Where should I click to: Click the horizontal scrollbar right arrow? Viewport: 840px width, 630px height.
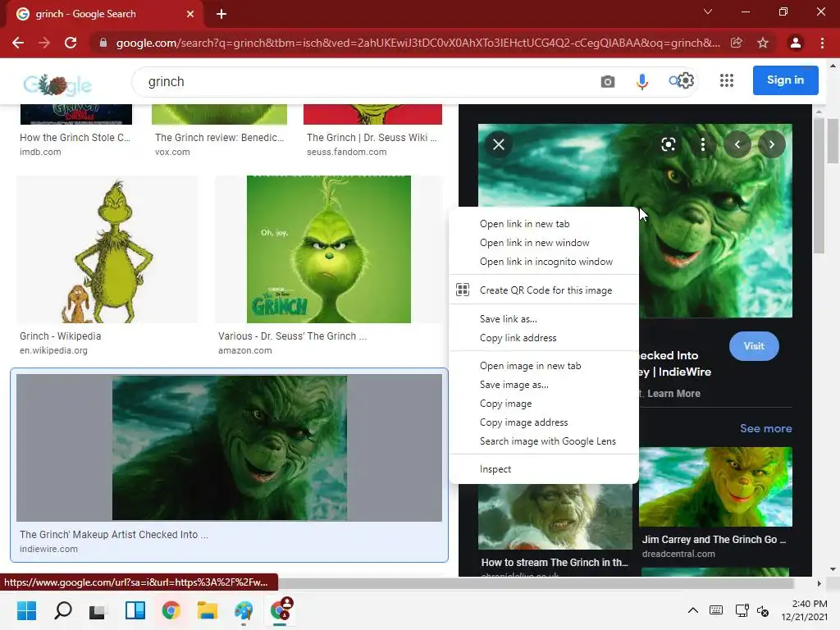coord(819,583)
